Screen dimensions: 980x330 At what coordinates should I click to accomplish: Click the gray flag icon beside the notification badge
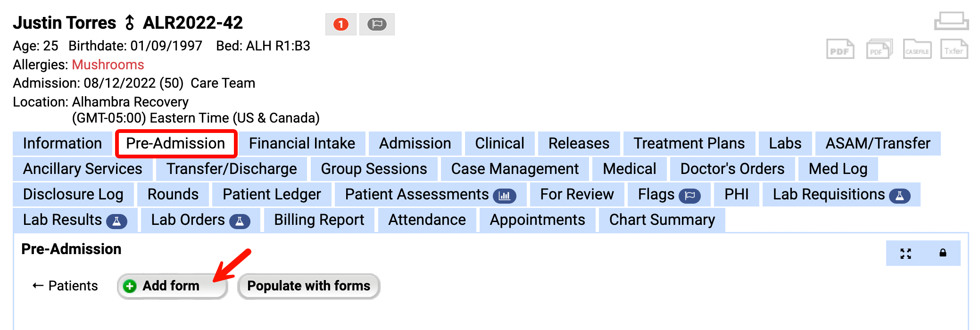pos(377,24)
